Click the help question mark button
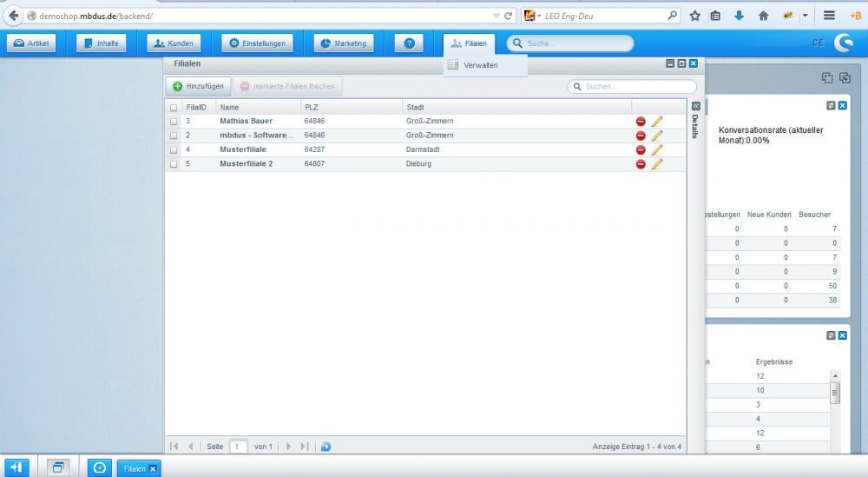Screen dimensions: 868x477 point(409,43)
